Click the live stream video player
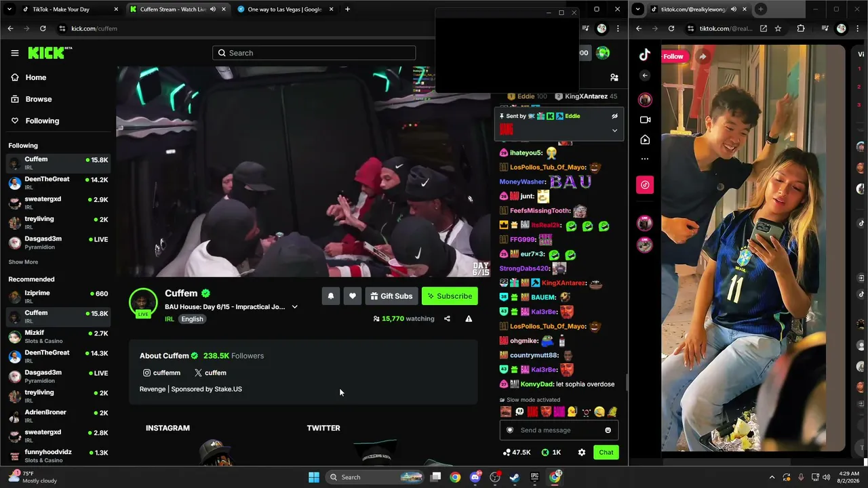The image size is (868, 488). pos(304,171)
